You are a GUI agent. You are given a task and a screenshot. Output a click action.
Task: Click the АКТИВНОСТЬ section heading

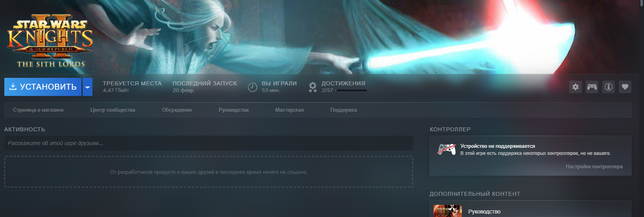(25, 129)
